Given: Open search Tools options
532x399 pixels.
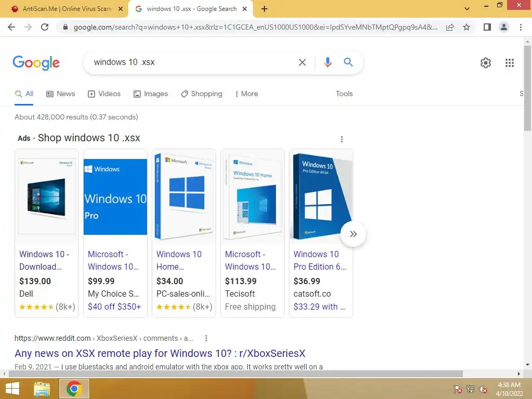Looking at the screenshot, I should point(344,94).
